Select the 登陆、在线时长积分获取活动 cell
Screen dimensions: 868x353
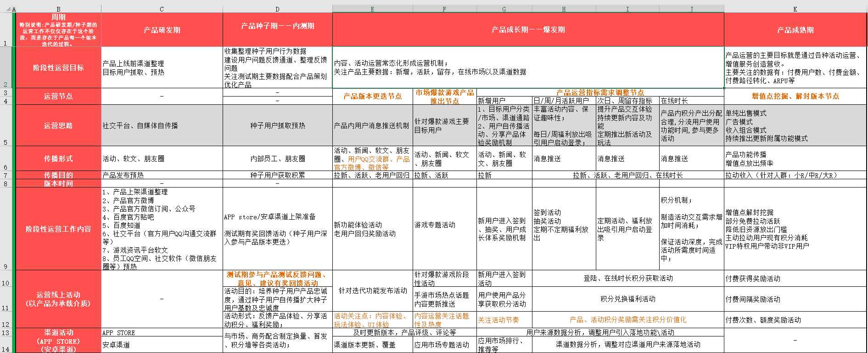click(627, 278)
